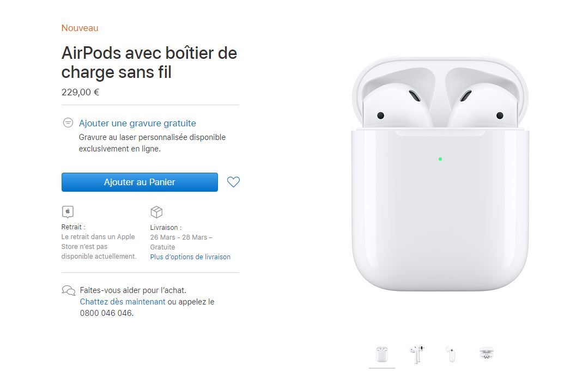
Task: Click the phone number 0800 046 046
Action: pyautogui.click(x=106, y=313)
